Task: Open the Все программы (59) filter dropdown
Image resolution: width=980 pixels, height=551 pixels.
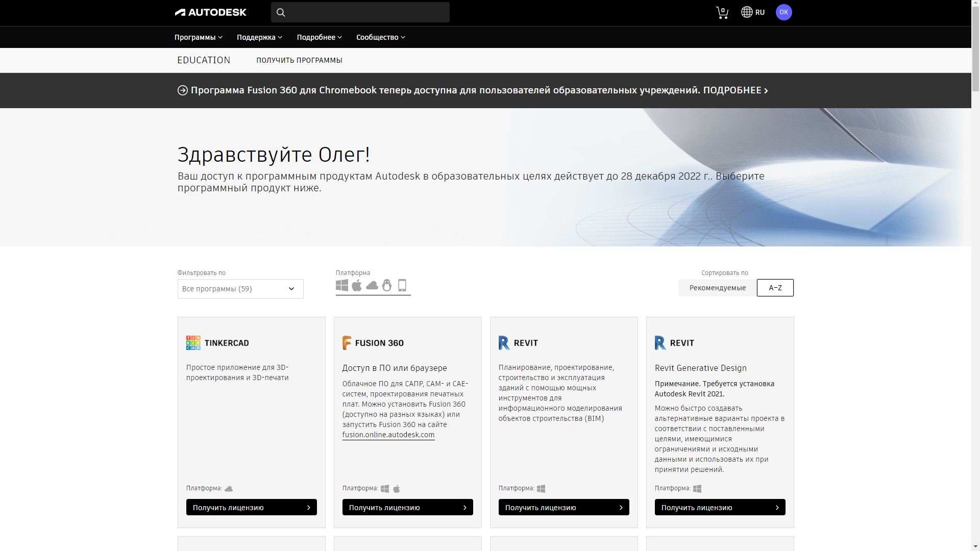Action: pyautogui.click(x=240, y=289)
